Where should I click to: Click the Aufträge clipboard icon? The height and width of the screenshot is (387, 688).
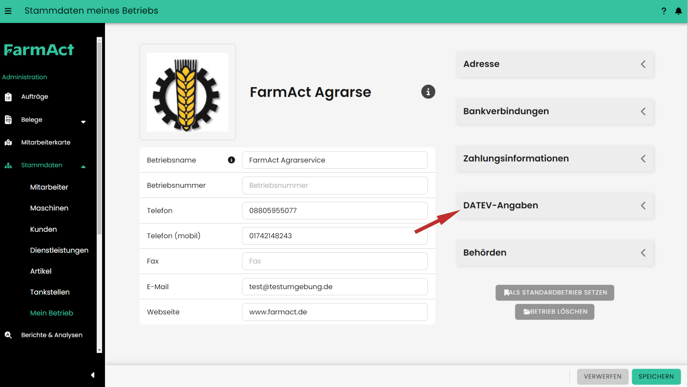tap(8, 97)
